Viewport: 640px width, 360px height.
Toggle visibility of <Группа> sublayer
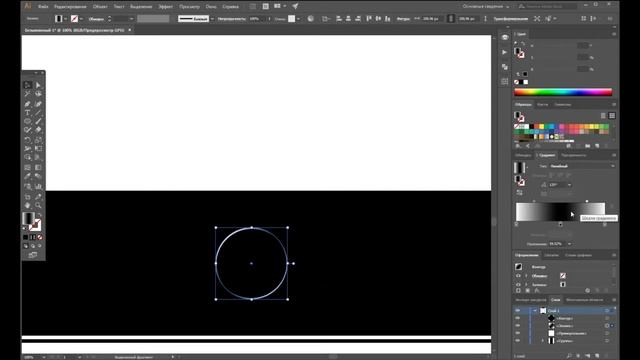pos(518,340)
